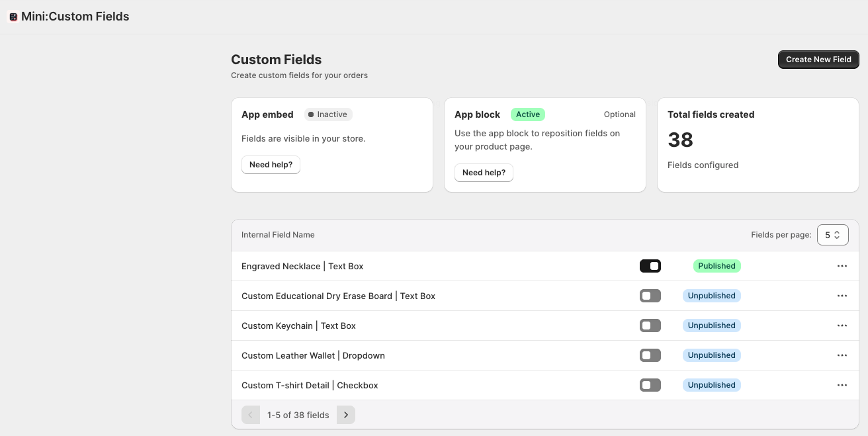
Task: Open the actions menu for Custom Keychain
Action: click(x=842, y=326)
